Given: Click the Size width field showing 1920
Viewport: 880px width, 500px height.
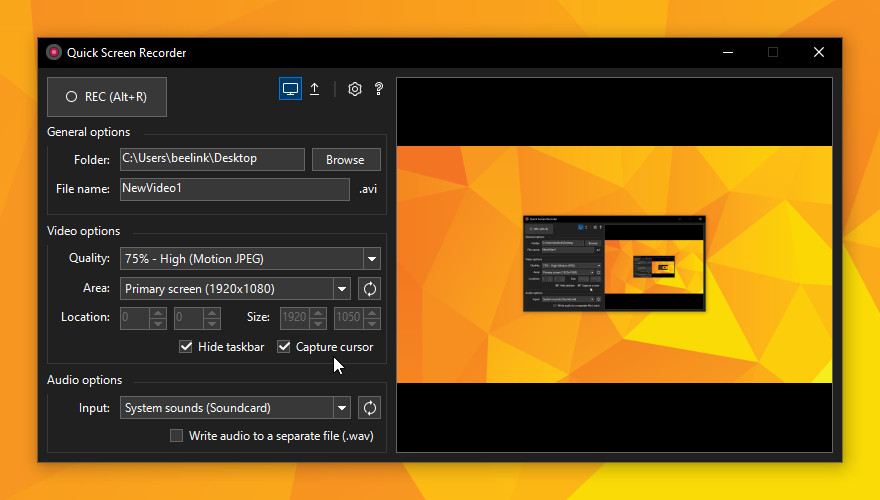Looking at the screenshot, I should (x=295, y=318).
